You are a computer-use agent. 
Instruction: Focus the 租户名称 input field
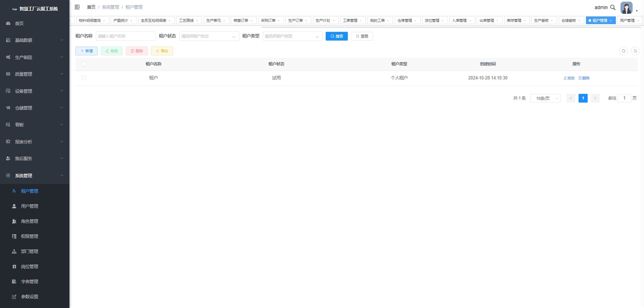[126, 36]
